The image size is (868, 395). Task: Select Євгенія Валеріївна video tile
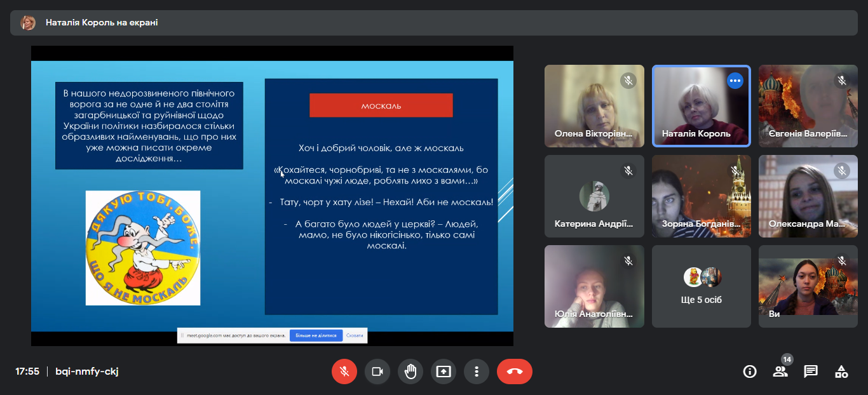(x=808, y=106)
